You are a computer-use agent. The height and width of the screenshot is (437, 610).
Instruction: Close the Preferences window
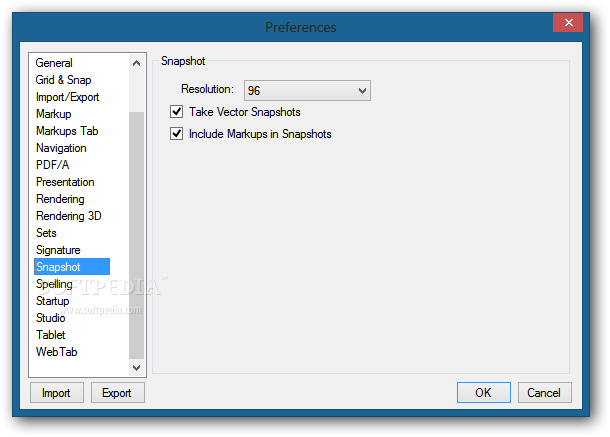[568, 23]
